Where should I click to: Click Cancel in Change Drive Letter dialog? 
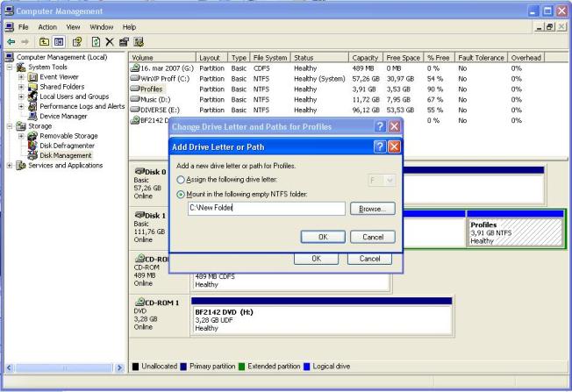pos(369,259)
